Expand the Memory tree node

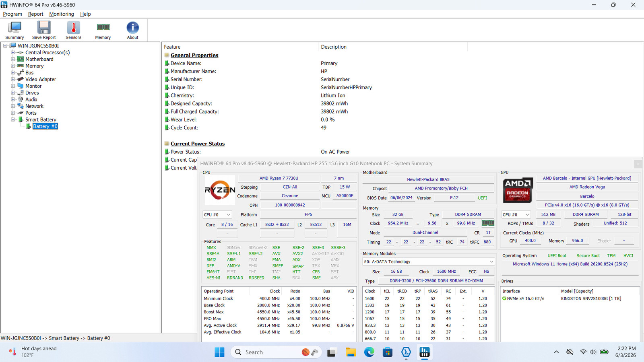(13, 66)
